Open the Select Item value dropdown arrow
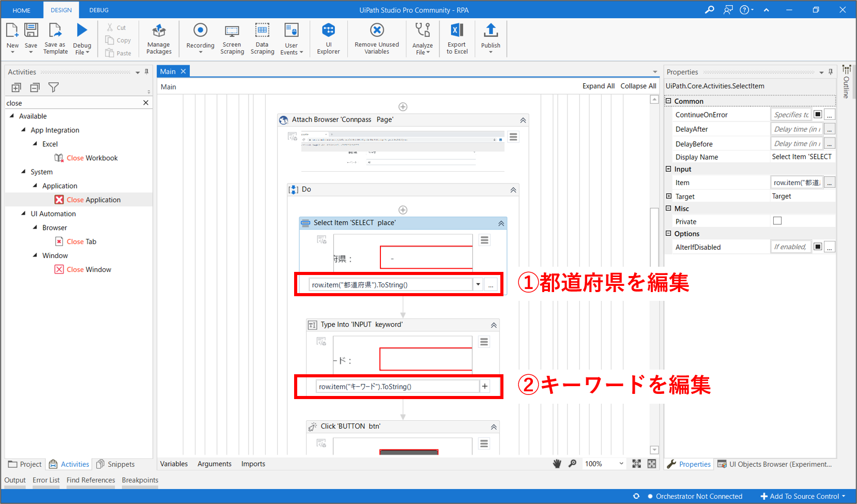 click(x=478, y=285)
